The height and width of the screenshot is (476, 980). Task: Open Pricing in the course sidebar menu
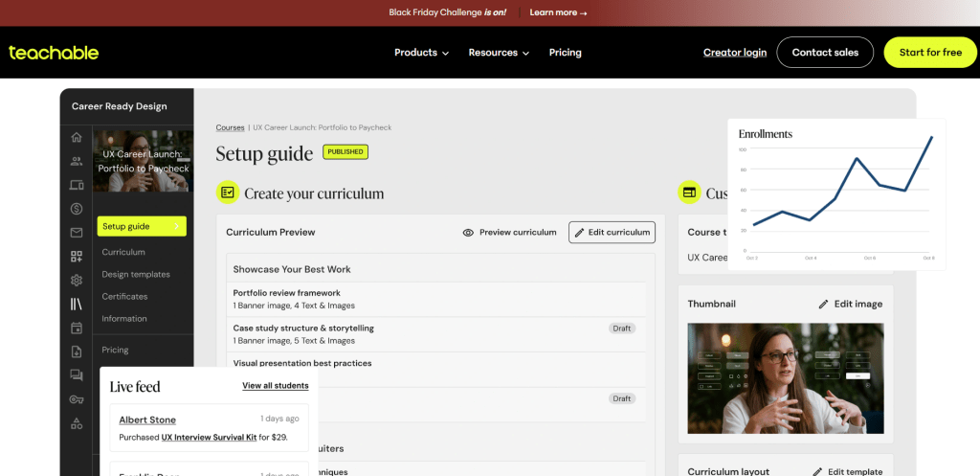point(115,350)
